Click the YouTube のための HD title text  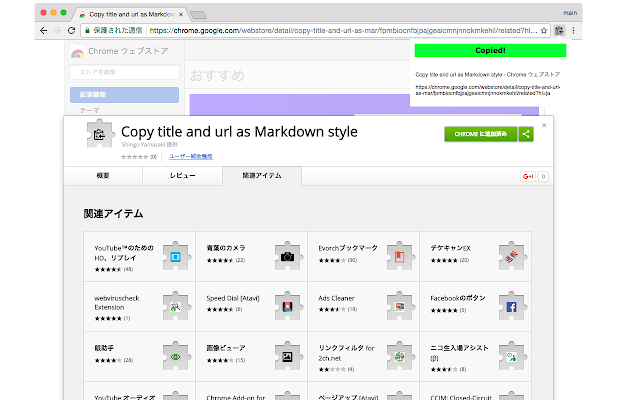[x=124, y=253]
